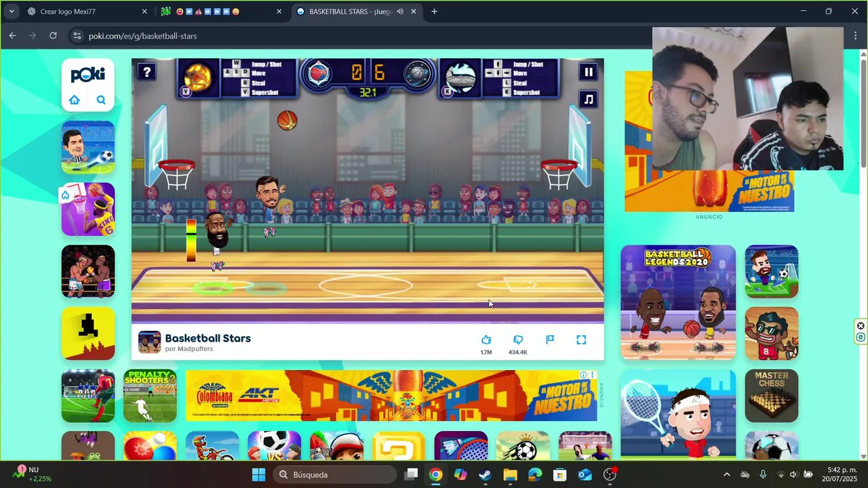Go to Poki home icon
868x488 pixels.
point(75,100)
